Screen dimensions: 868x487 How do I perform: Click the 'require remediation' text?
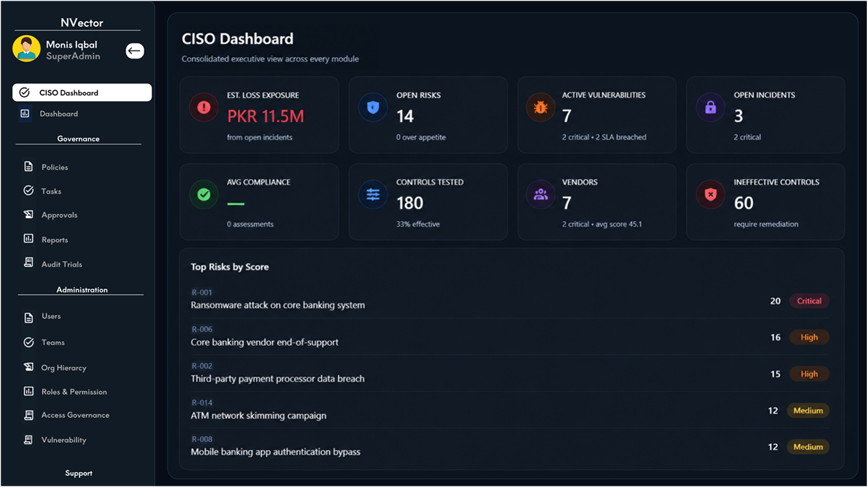coord(766,224)
